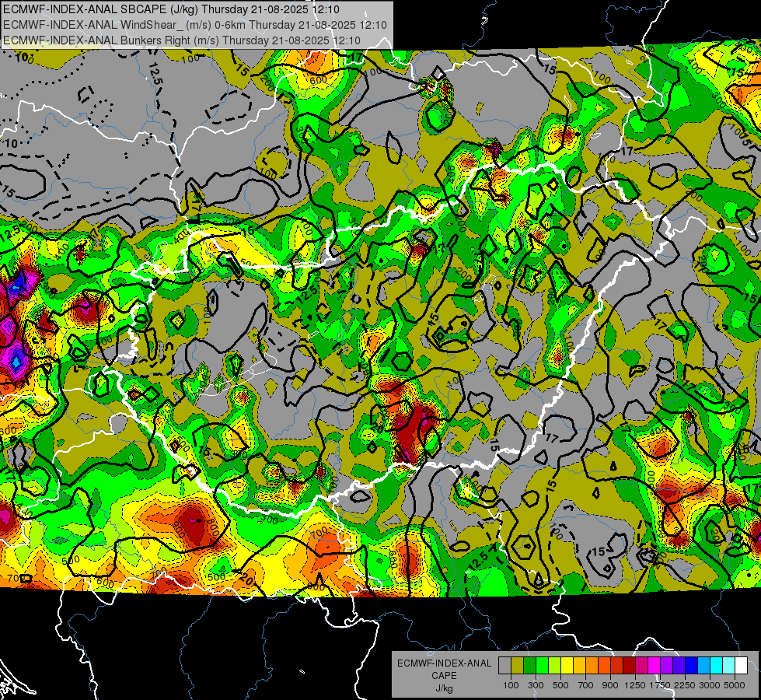The image size is (761, 700).
Task: Pick the pure yellow legend swatch
Action: click(x=567, y=666)
